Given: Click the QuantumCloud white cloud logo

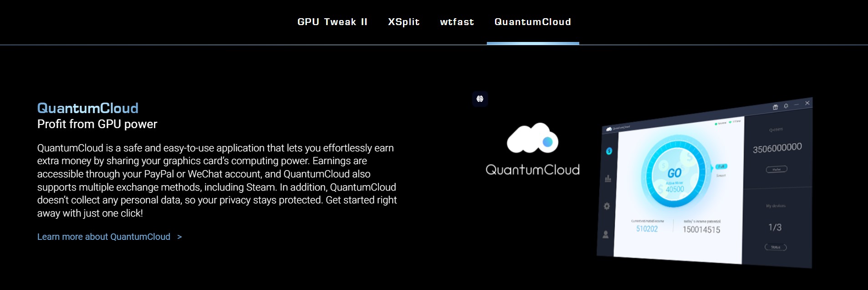Looking at the screenshot, I should [532, 138].
